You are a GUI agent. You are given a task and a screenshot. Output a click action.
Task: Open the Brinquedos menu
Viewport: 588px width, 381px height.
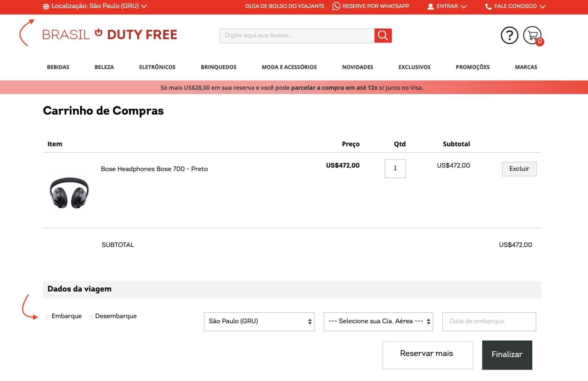pyautogui.click(x=219, y=67)
